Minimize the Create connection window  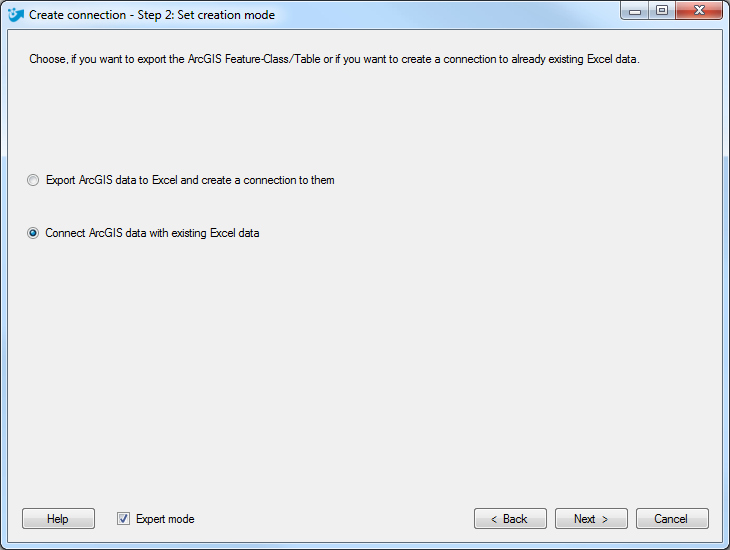635,11
